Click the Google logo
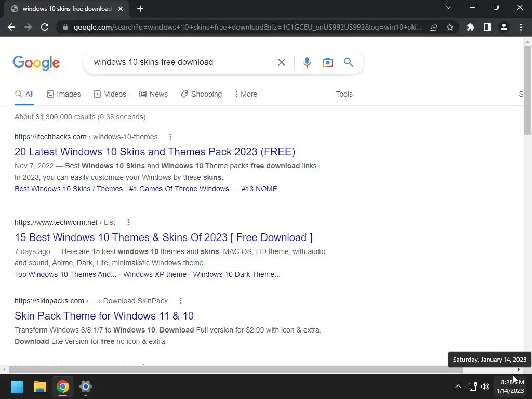Image resolution: width=532 pixels, height=399 pixels. click(36, 63)
